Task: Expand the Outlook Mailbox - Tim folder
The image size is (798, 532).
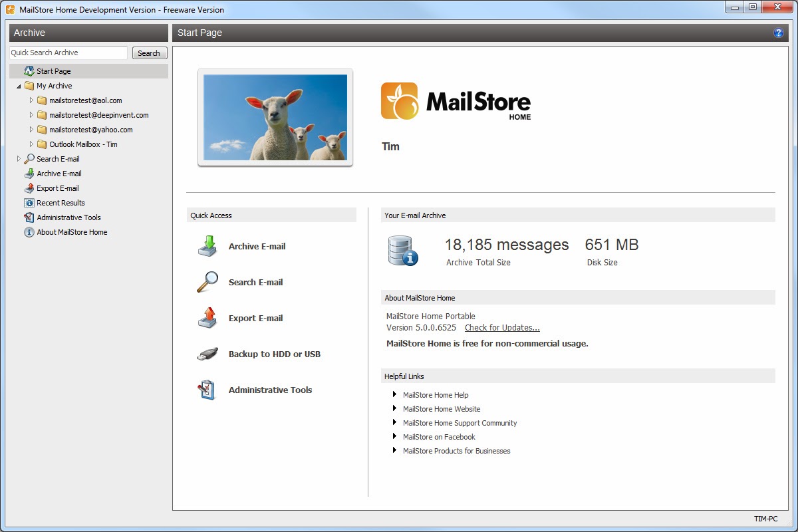Action: point(31,144)
